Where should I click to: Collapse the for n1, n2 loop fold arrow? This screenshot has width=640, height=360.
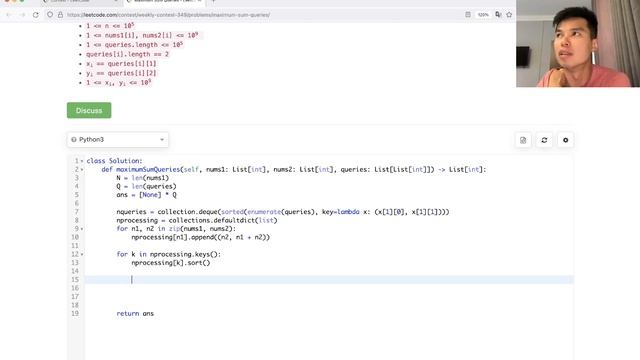pos(82,229)
